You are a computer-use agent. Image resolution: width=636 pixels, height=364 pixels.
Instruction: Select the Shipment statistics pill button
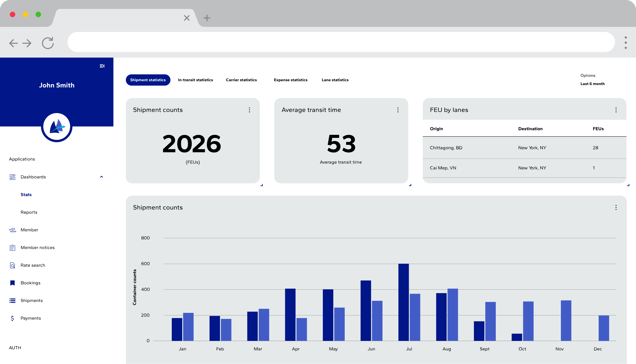click(x=148, y=80)
